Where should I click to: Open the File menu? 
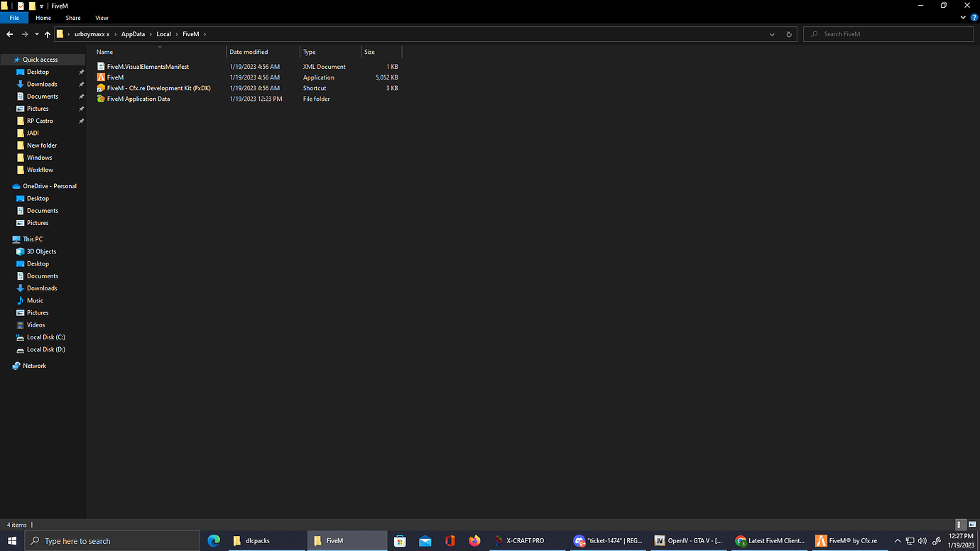click(13, 17)
